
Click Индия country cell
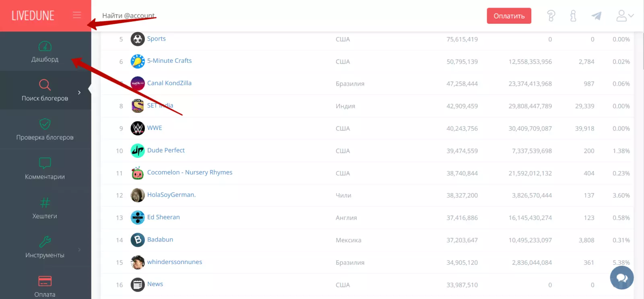click(345, 106)
